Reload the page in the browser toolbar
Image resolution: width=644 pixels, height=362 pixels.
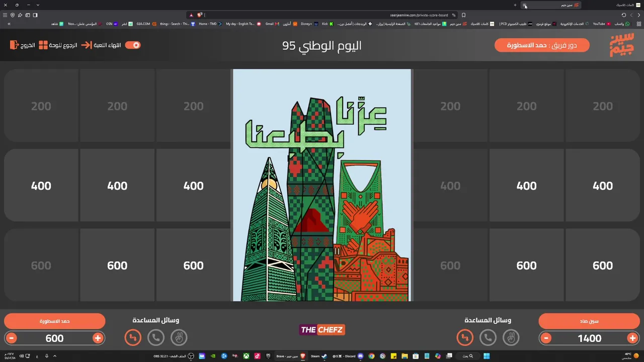pyautogui.click(x=624, y=15)
